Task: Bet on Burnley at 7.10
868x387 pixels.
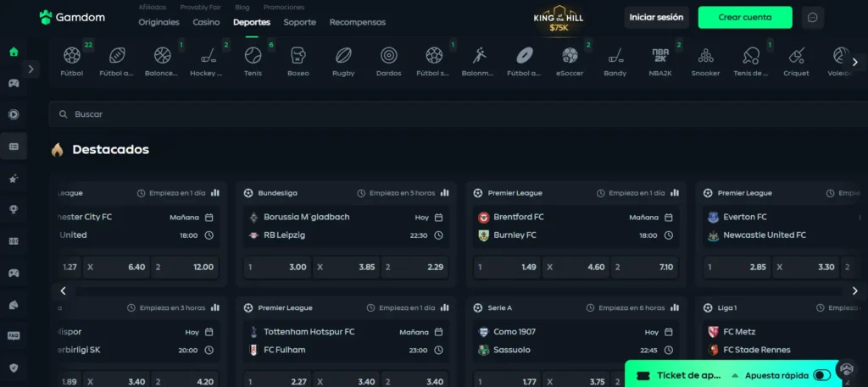Action: pyautogui.click(x=644, y=267)
